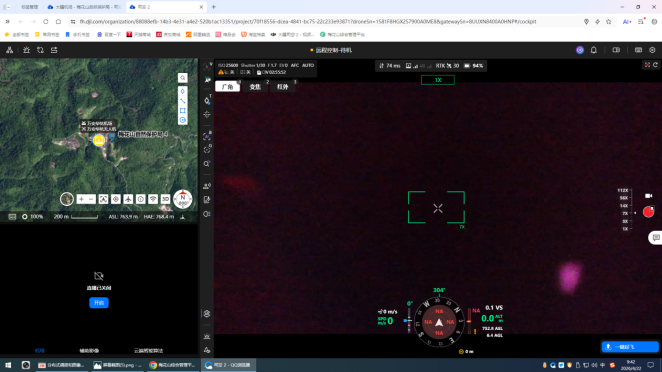Toggle the map signal wifi layer

(153, 199)
